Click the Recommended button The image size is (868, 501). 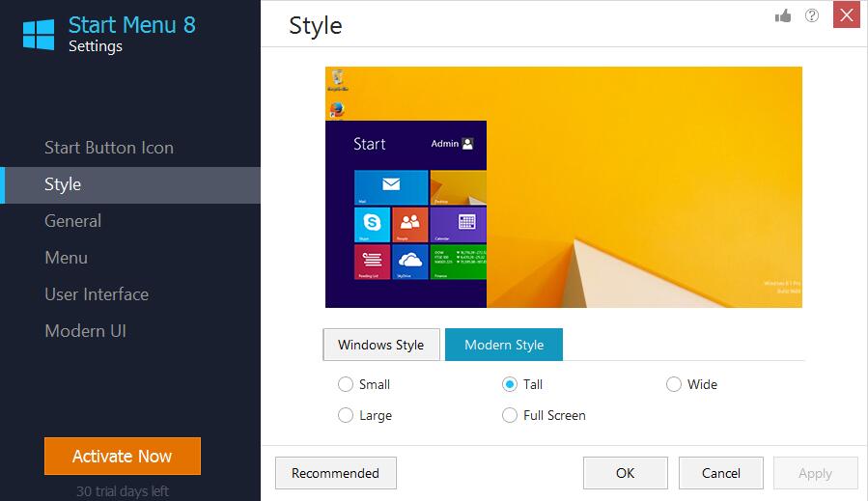coord(335,473)
